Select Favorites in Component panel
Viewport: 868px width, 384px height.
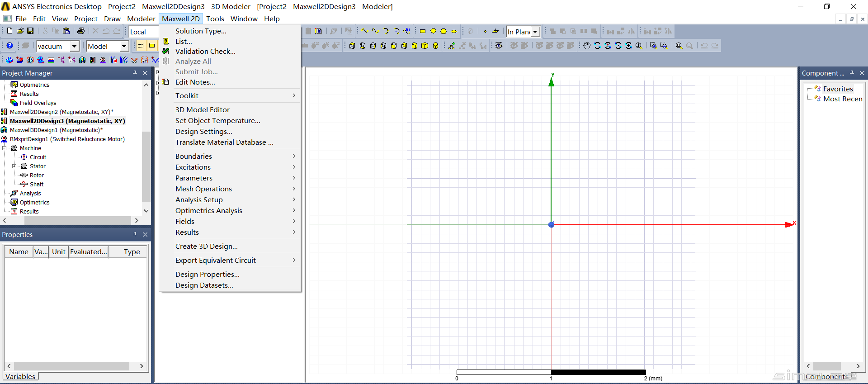pos(838,89)
